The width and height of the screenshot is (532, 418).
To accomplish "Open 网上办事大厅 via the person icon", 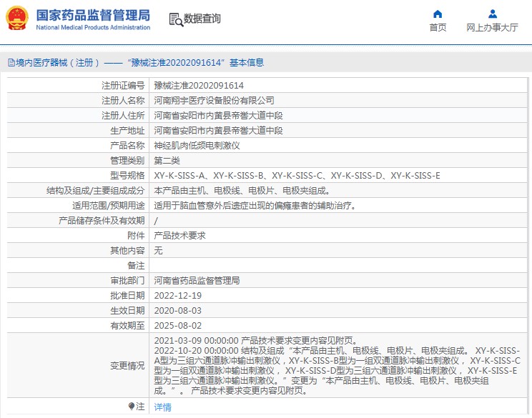I will tap(492, 14).
